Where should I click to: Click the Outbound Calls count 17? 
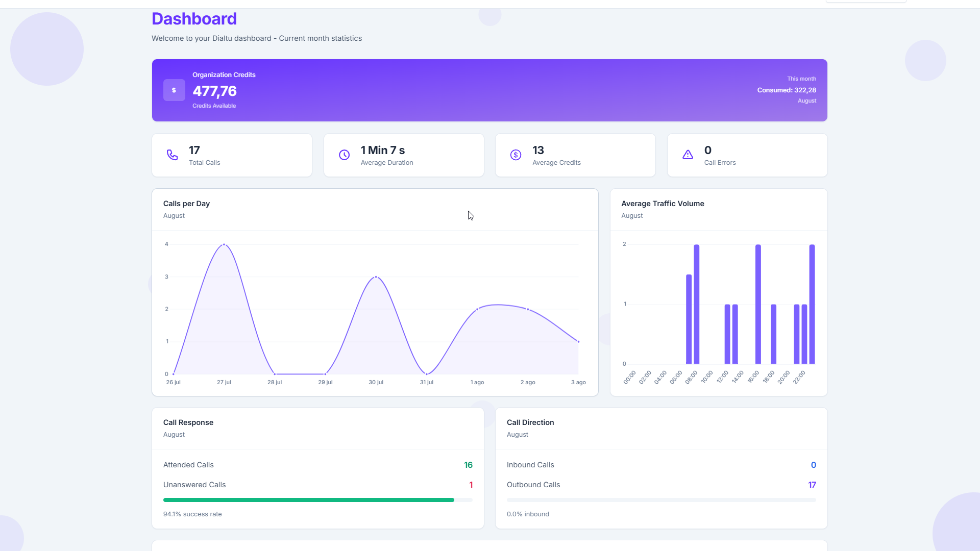tap(812, 485)
